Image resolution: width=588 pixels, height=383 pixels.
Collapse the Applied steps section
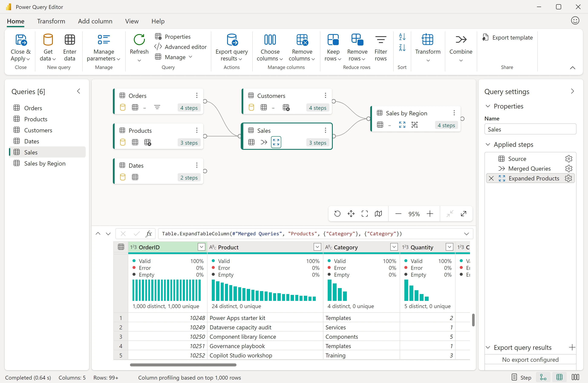tap(488, 144)
